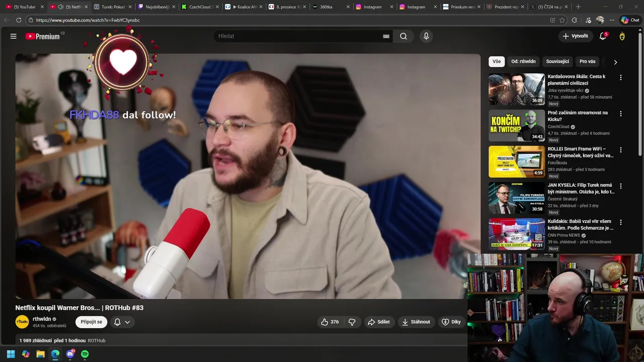Open more options for ROLLEI Smart Frame video
The height and width of the screenshot is (362, 644).
point(620,150)
